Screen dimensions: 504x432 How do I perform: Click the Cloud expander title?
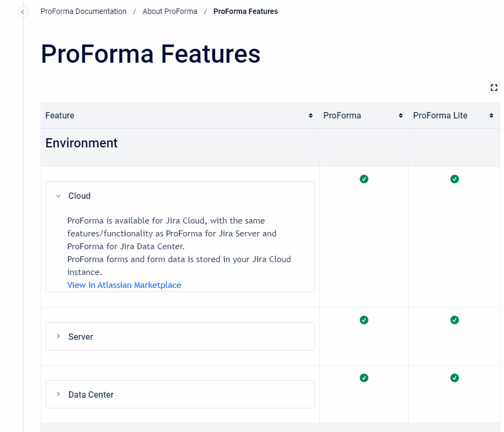(79, 196)
